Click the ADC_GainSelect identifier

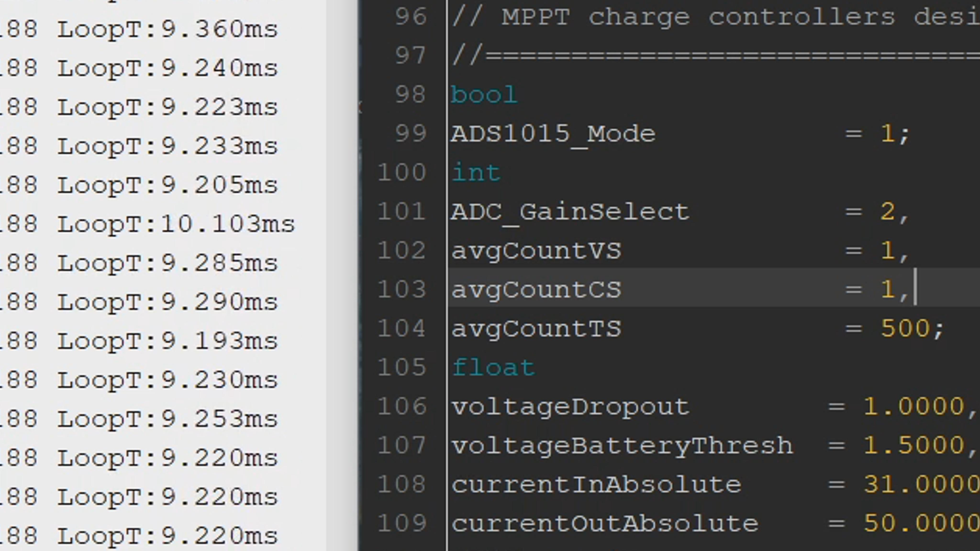pyautogui.click(x=570, y=212)
